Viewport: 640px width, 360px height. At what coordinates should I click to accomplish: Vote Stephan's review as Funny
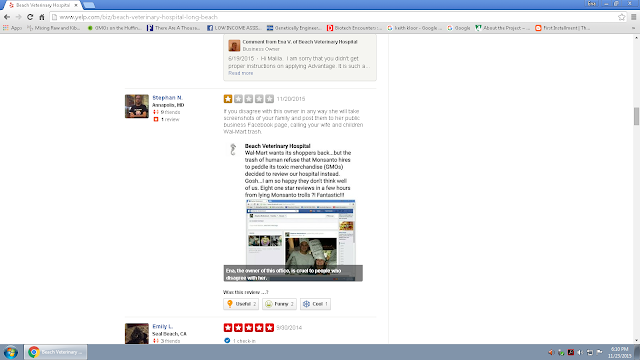pos(279,304)
